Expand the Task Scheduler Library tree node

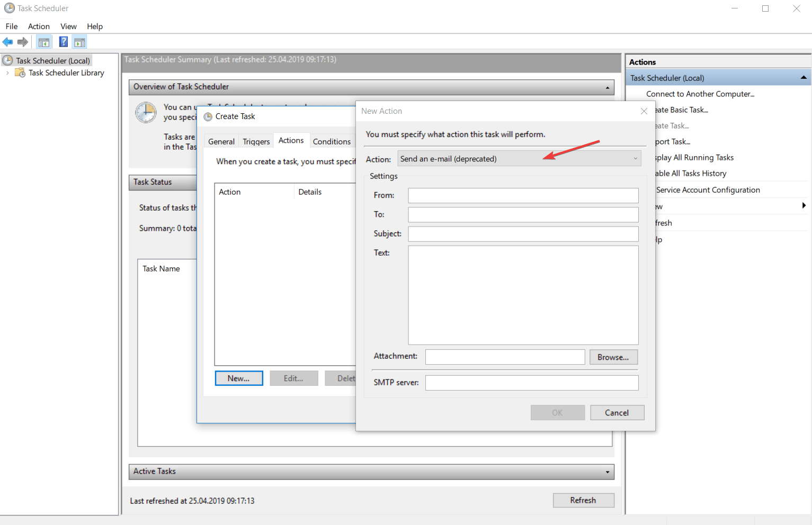pyautogui.click(x=7, y=73)
